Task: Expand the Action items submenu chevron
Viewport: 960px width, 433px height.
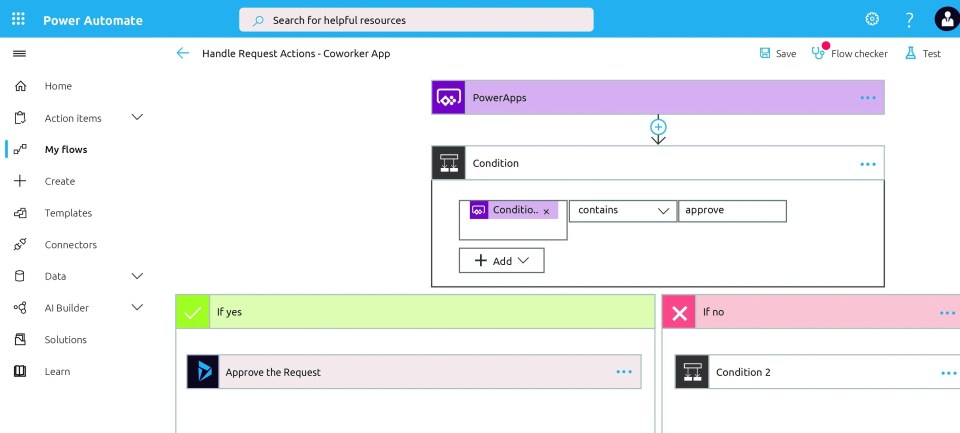Action: [137, 118]
